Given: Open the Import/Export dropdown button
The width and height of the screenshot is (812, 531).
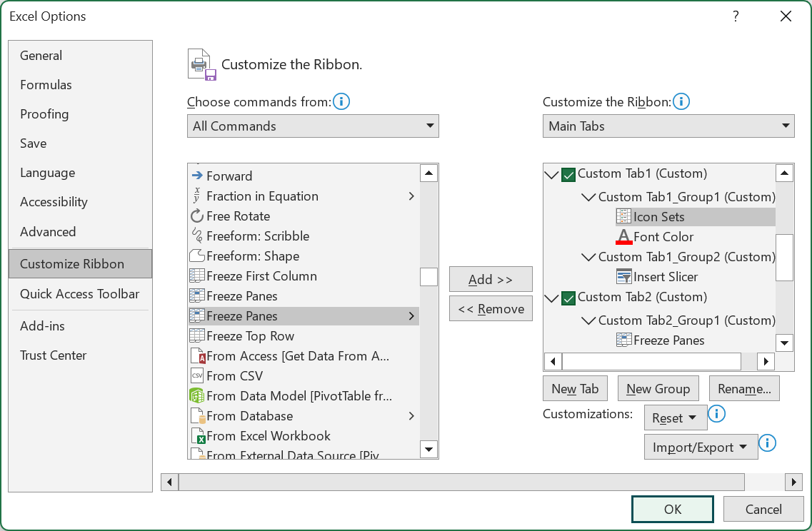Looking at the screenshot, I should (x=701, y=447).
